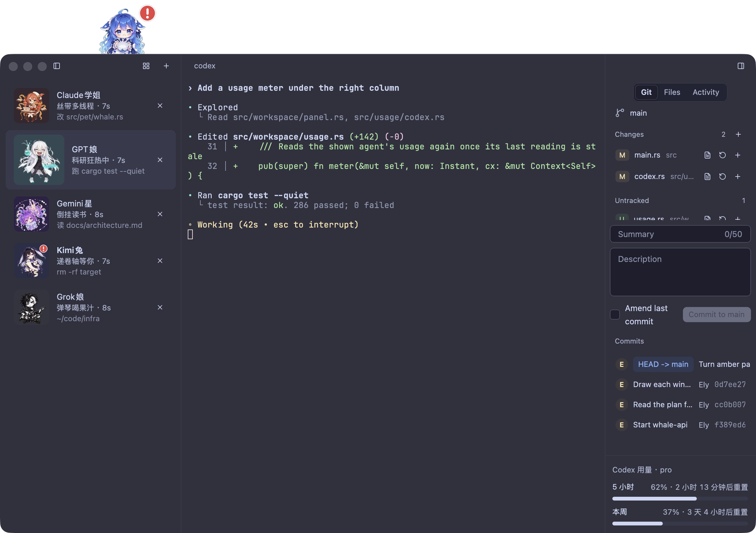Toggle the left sidebar panel icon

click(x=57, y=66)
